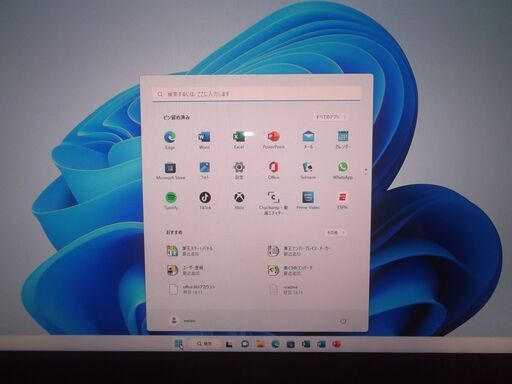This screenshot has height=384, width=512.
Task: Open the Chat icon on taskbar
Action: [x=245, y=344]
